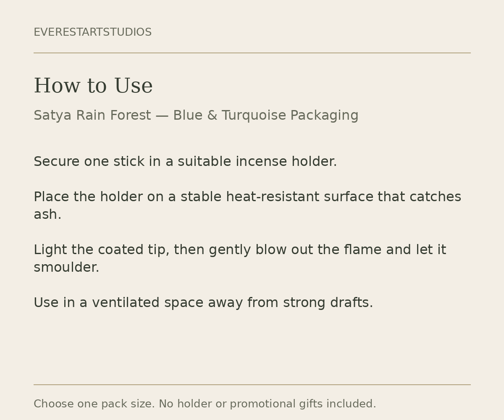504x420 pixels.
Task: Click 'heat-resistant surface' phrase
Action: (300, 197)
